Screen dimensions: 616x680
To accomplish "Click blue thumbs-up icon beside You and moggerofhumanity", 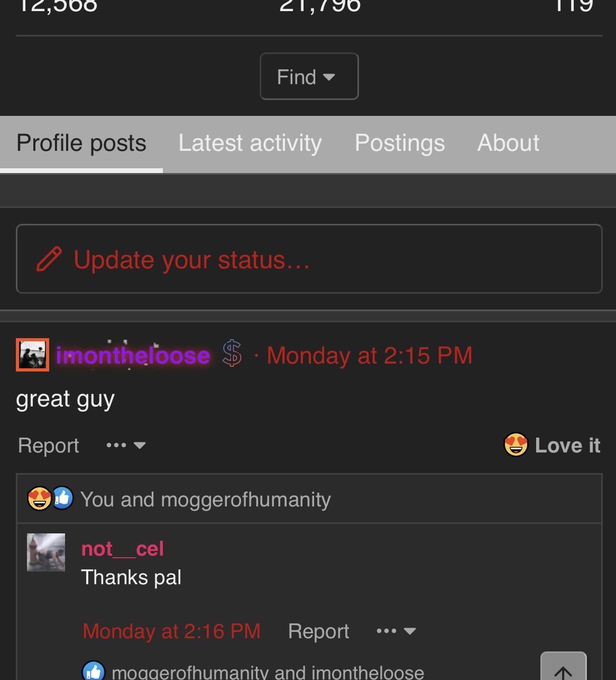I will point(63,498).
